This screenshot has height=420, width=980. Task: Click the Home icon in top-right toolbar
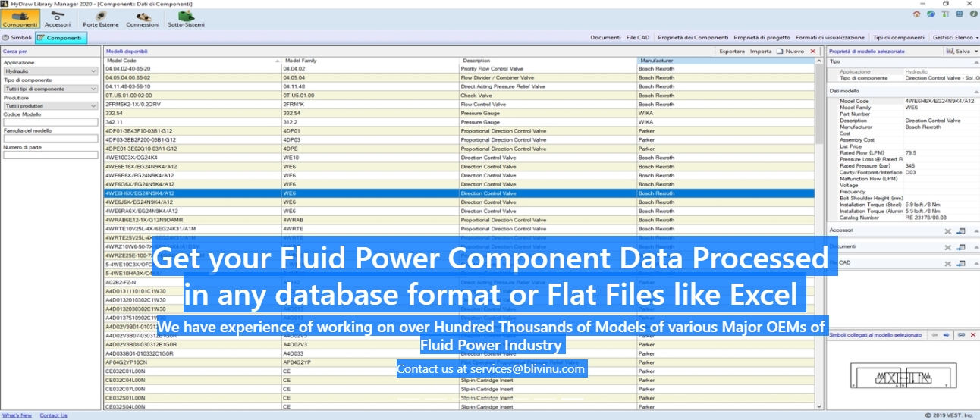[916, 14]
